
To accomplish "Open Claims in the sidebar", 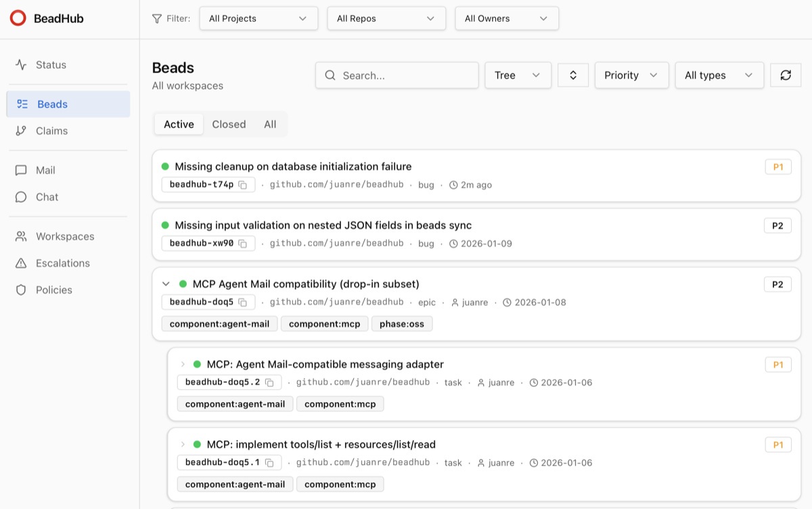I will [x=52, y=131].
